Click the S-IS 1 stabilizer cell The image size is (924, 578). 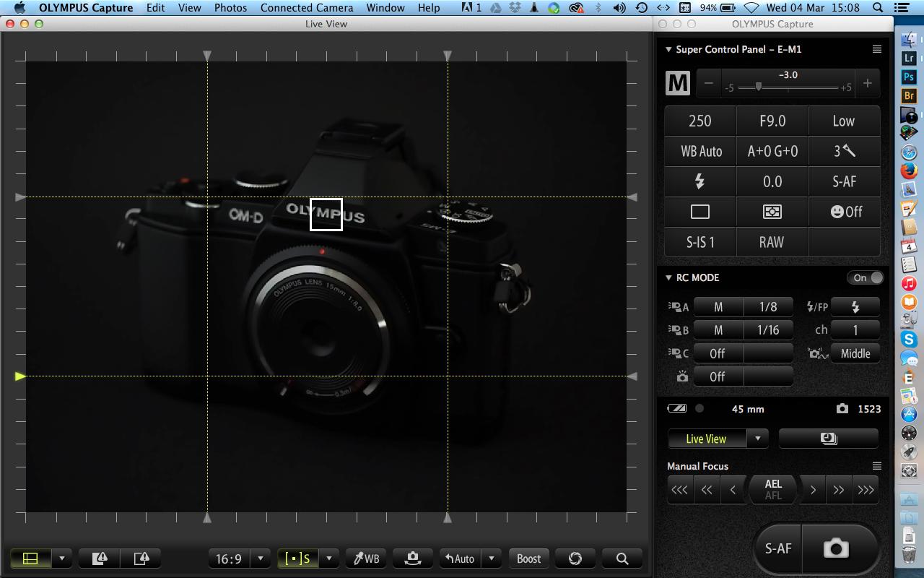point(700,242)
